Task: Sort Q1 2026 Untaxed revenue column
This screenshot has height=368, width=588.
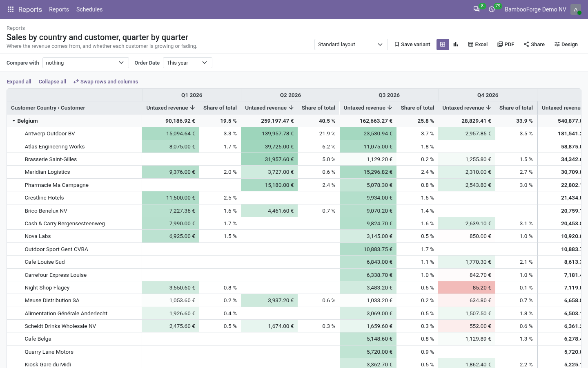Action: tap(171, 108)
